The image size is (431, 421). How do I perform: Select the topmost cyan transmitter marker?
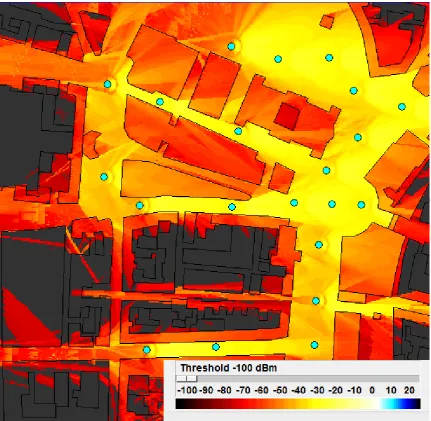231,46
